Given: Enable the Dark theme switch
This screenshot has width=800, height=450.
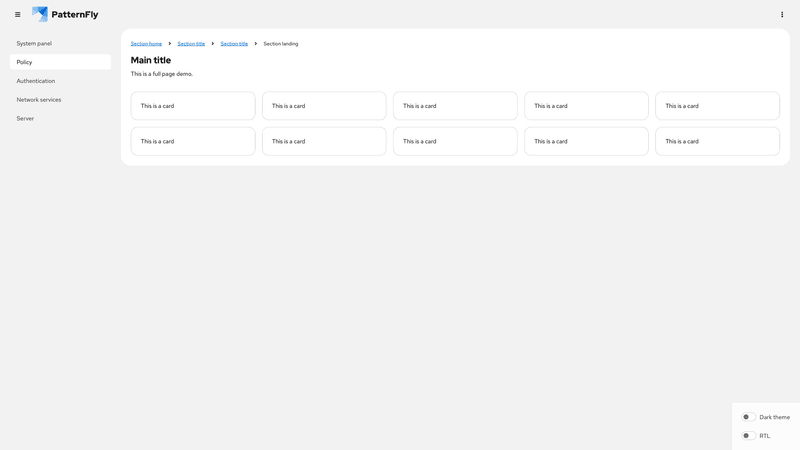Looking at the screenshot, I should pos(748,417).
